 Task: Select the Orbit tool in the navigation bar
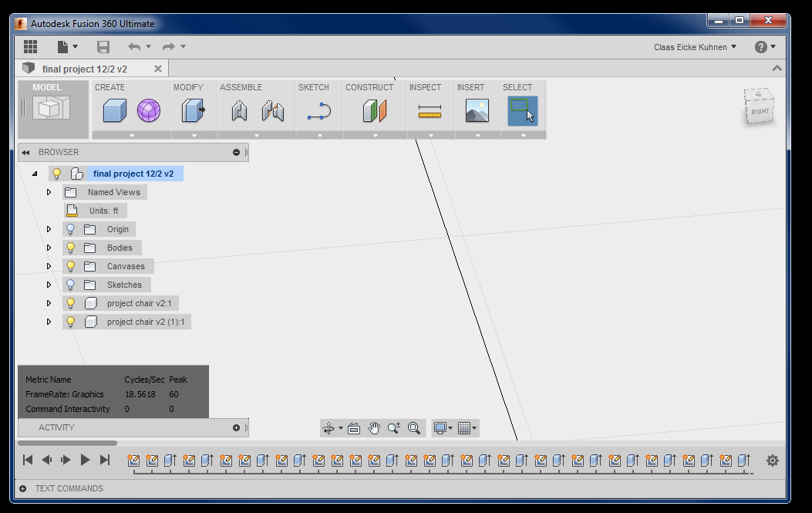pos(328,427)
